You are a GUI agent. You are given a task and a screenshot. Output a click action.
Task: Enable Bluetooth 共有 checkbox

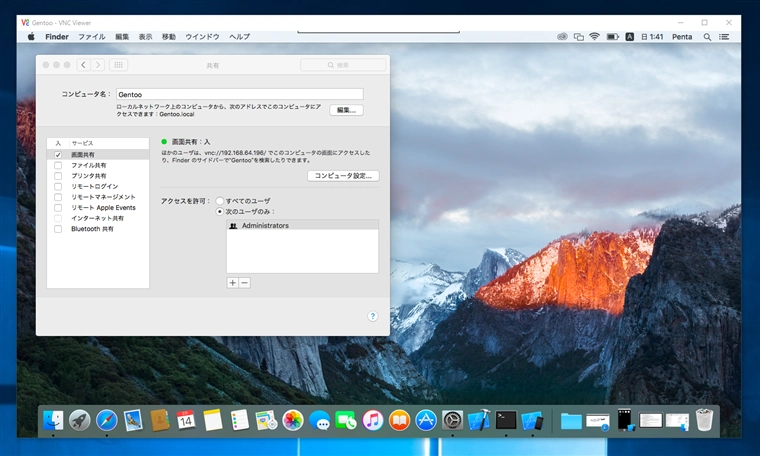tap(58, 229)
